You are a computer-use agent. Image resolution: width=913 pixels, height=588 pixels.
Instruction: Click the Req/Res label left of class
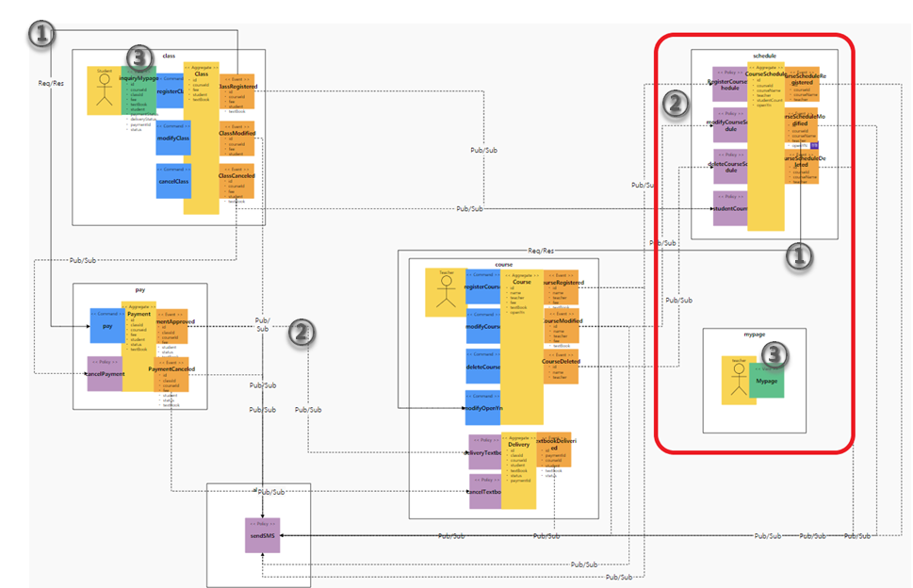(x=51, y=83)
